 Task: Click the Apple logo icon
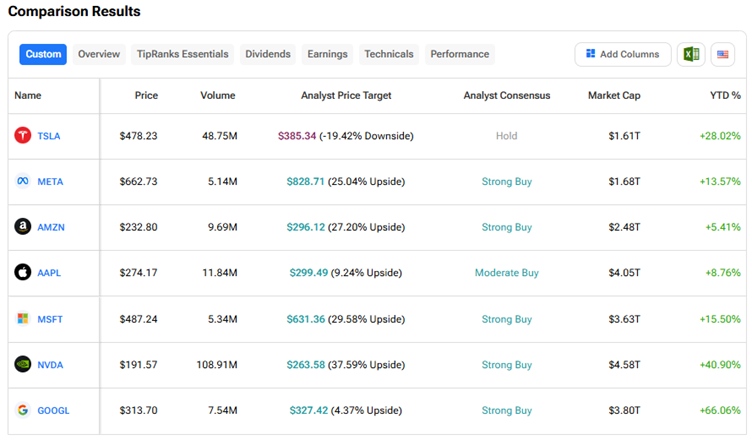tap(22, 273)
